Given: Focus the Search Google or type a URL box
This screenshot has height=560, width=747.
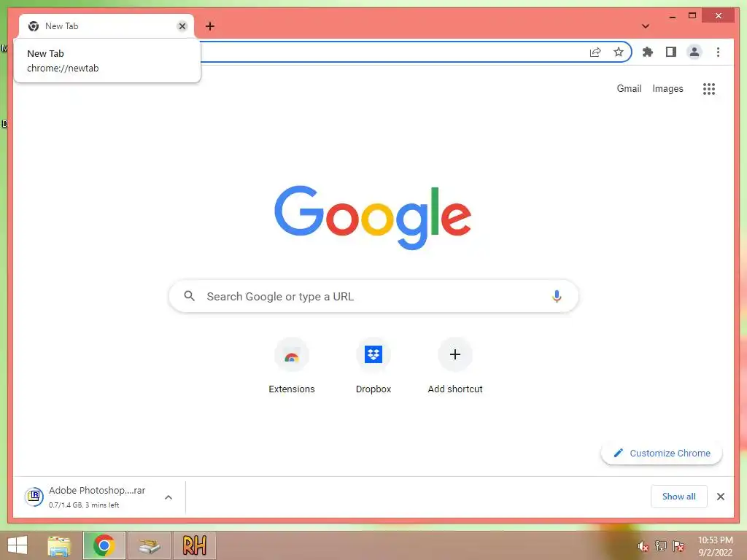Looking at the screenshot, I should pyautogui.click(x=373, y=296).
